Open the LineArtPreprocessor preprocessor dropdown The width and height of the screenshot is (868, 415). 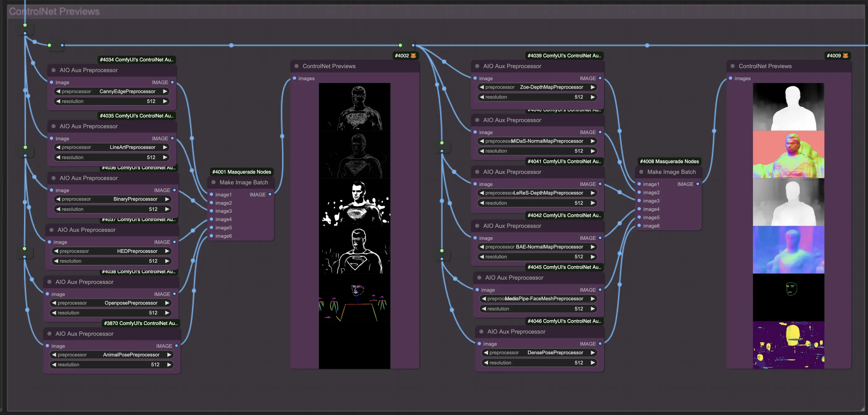click(x=112, y=147)
